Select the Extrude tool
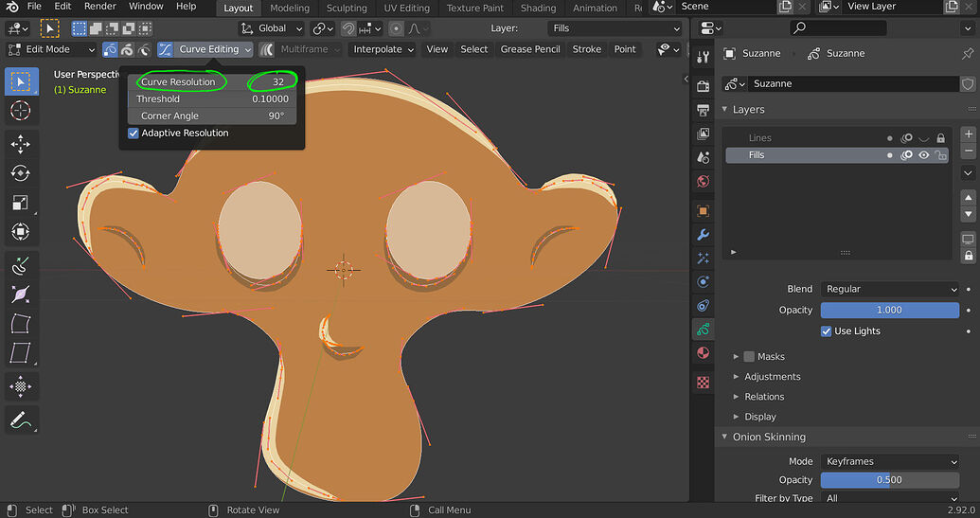This screenshot has width=980, height=518. 21,265
